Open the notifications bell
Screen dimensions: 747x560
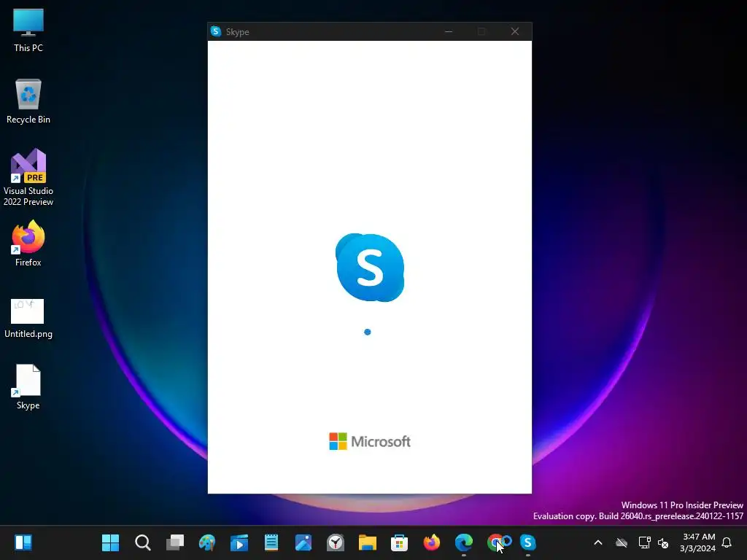[x=727, y=542]
